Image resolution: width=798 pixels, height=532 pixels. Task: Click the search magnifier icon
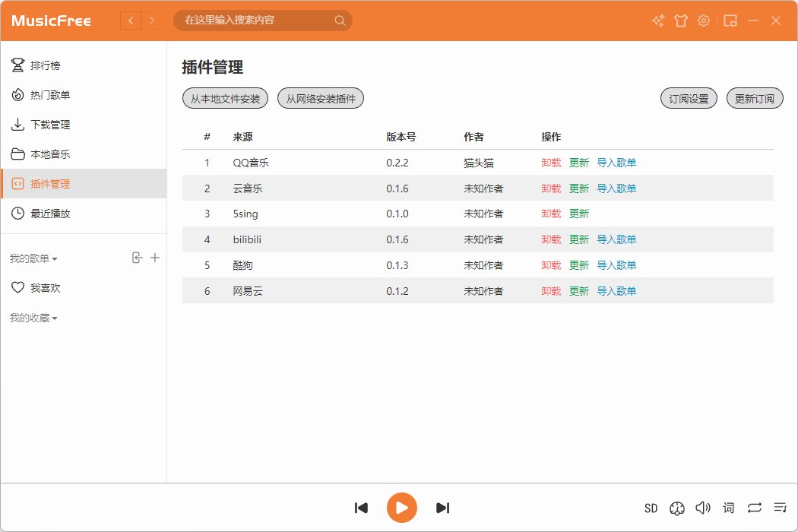pos(340,21)
